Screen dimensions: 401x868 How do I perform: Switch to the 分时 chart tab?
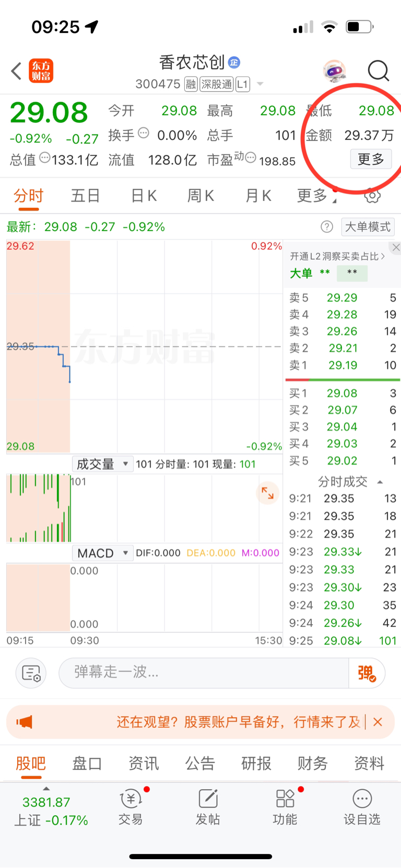29,196
